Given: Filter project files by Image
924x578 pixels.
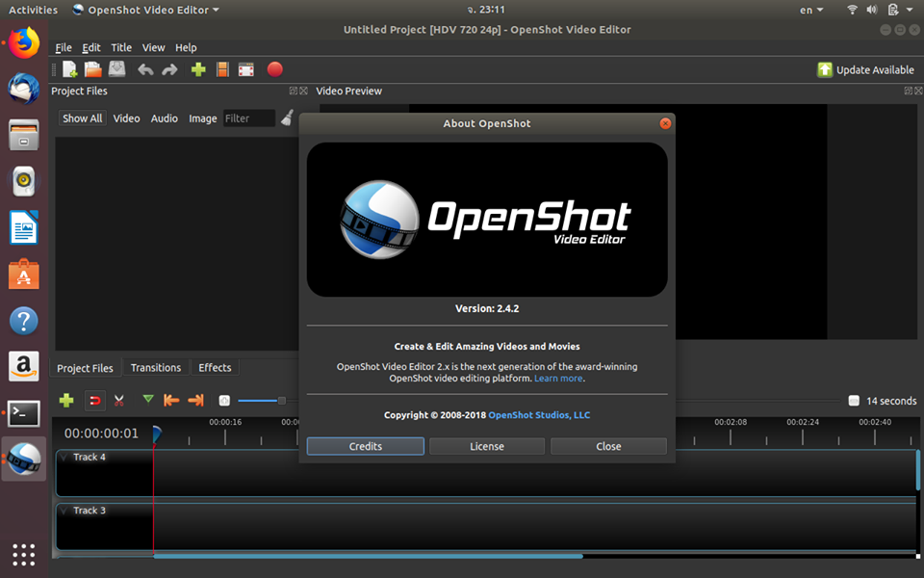Looking at the screenshot, I should pyautogui.click(x=203, y=118).
